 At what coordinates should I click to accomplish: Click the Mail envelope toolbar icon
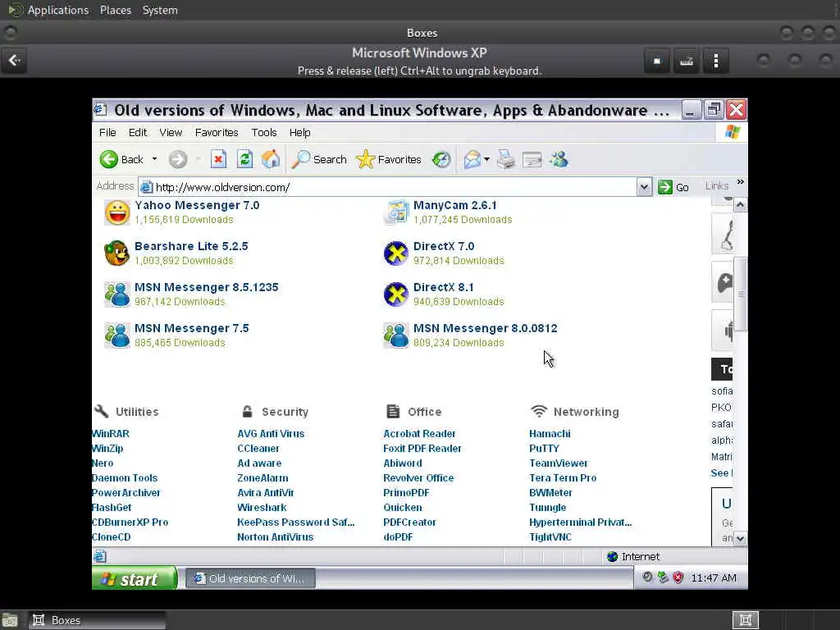pos(472,159)
